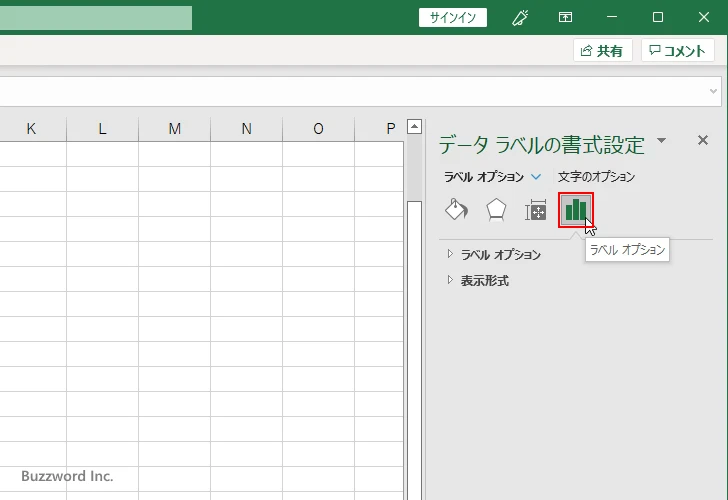Select column O header
This screenshot has width=728, height=500.
pyautogui.click(x=318, y=129)
